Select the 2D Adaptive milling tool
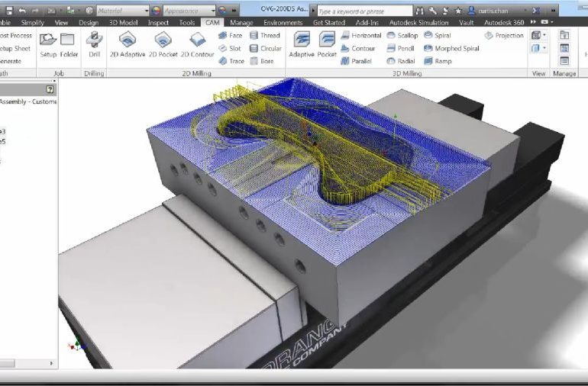Image resolution: width=588 pixels, height=386 pixels. click(x=127, y=44)
